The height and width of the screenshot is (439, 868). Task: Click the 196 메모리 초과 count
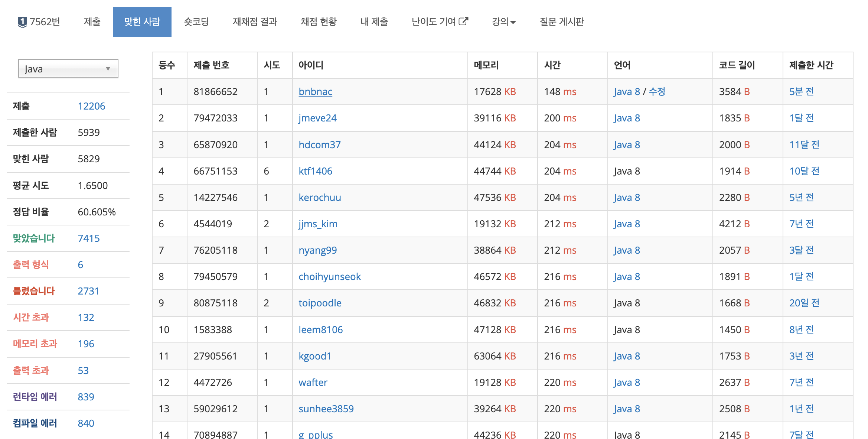coord(86,344)
